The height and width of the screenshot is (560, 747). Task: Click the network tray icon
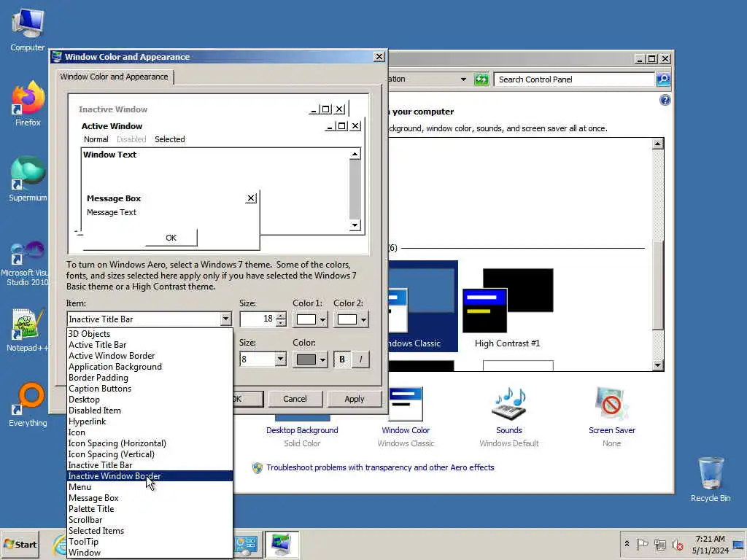tap(659, 544)
